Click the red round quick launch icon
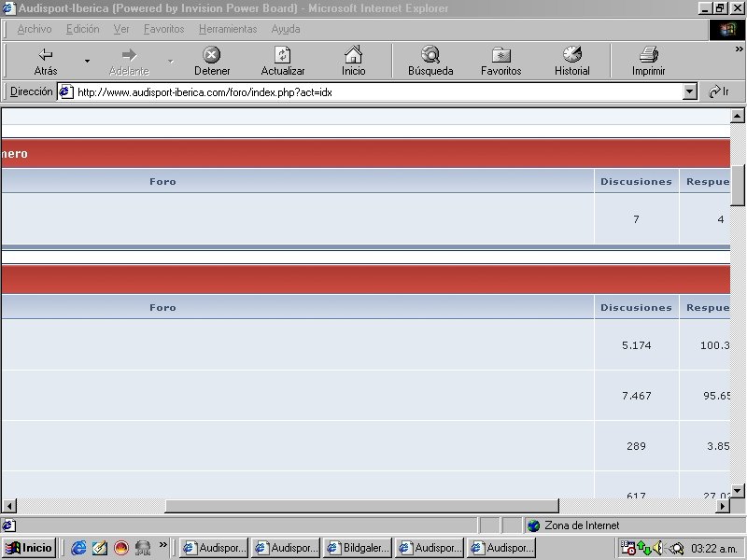747x560 pixels. pyautogui.click(x=121, y=548)
